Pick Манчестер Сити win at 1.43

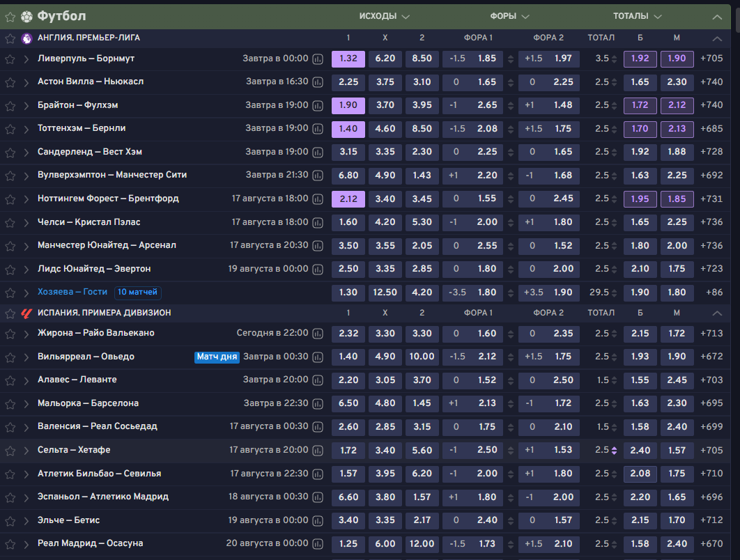point(422,176)
